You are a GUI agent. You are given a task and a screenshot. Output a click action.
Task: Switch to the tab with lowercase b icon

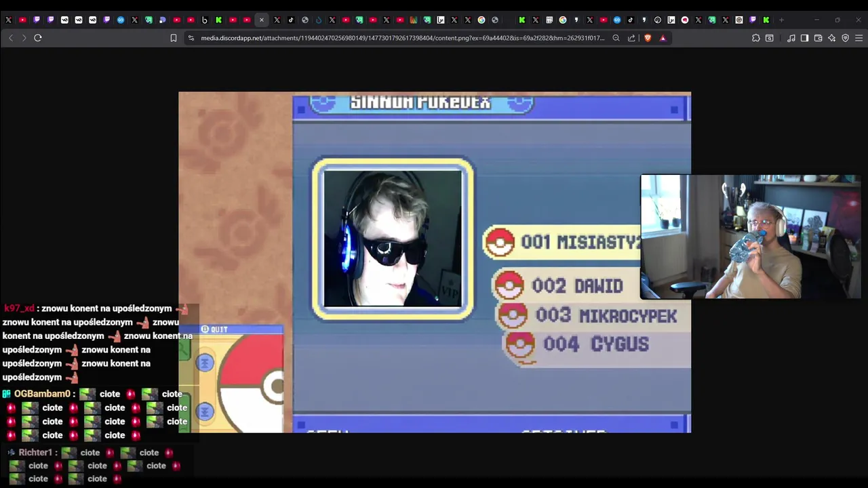click(x=204, y=20)
